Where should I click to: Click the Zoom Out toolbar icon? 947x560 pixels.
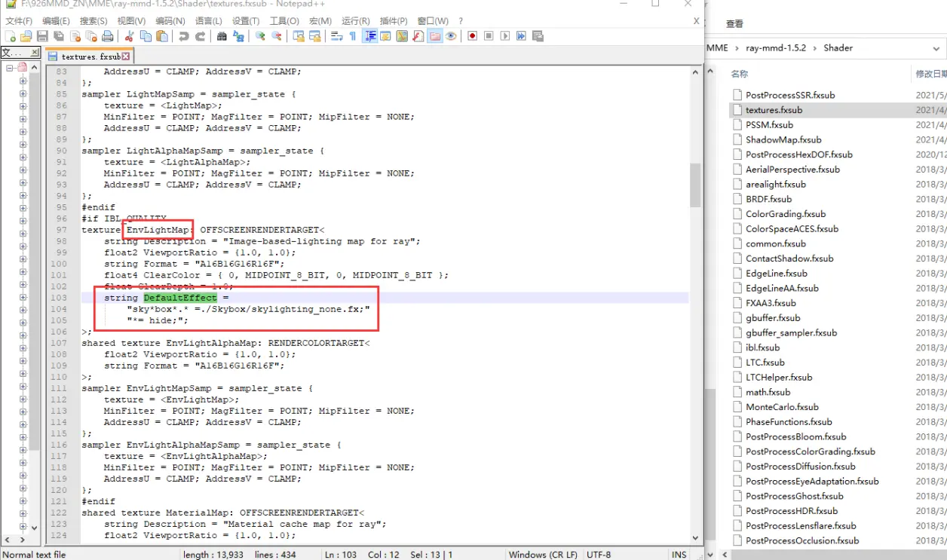click(276, 36)
